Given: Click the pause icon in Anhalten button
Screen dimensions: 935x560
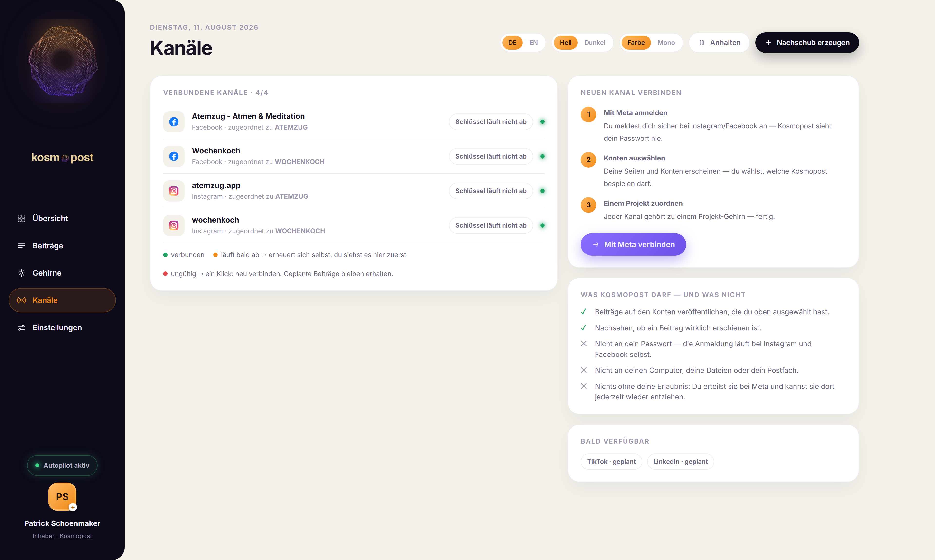Looking at the screenshot, I should pos(701,43).
